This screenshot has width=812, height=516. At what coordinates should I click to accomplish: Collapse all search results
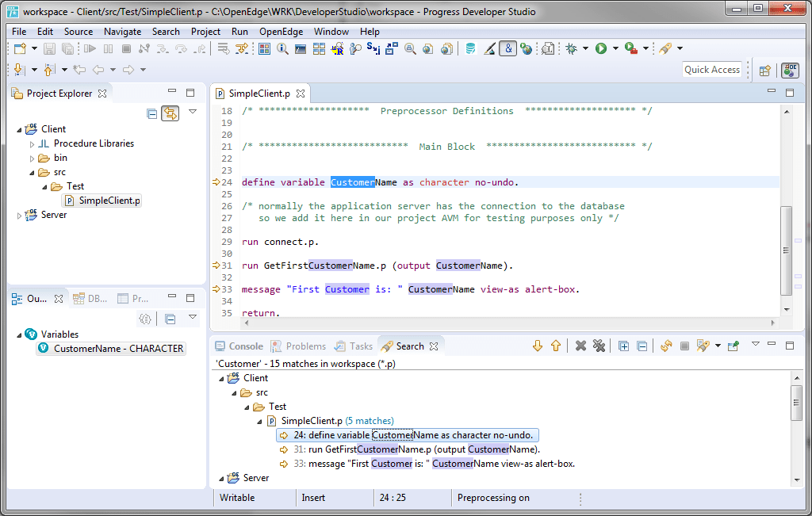coord(642,346)
